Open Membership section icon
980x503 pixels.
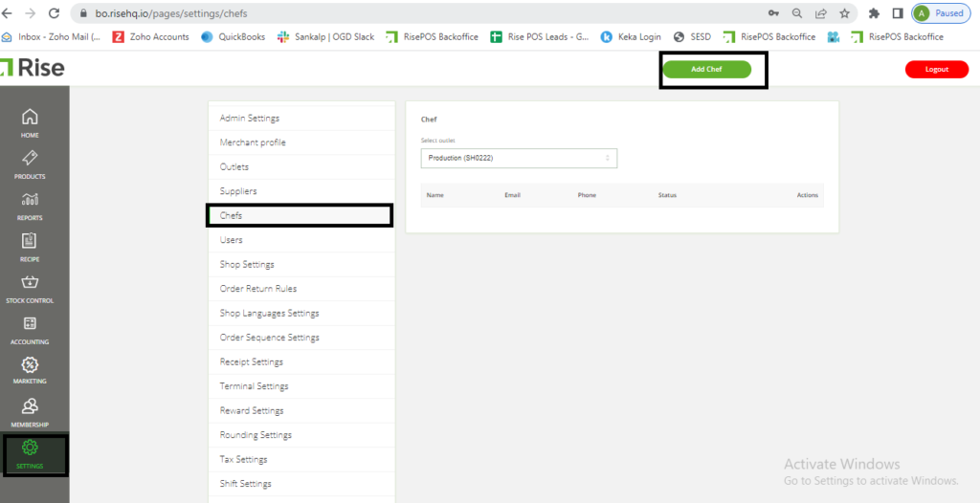click(30, 406)
